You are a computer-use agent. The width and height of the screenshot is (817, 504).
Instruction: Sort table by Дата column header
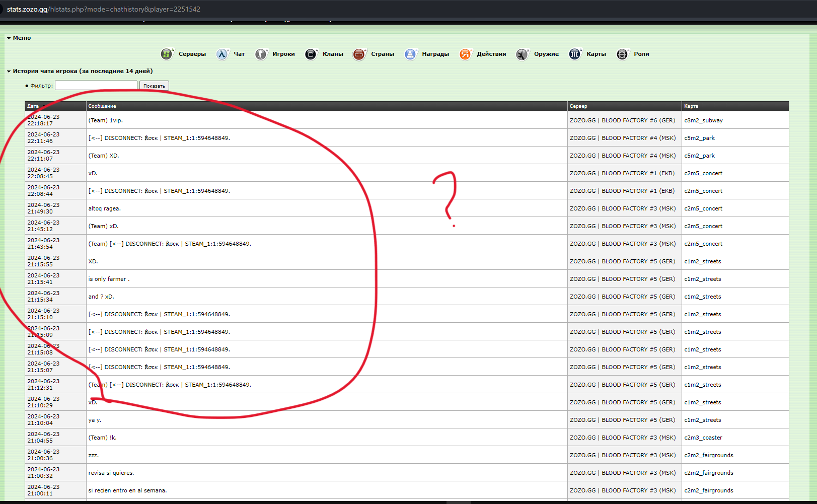pos(33,106)
